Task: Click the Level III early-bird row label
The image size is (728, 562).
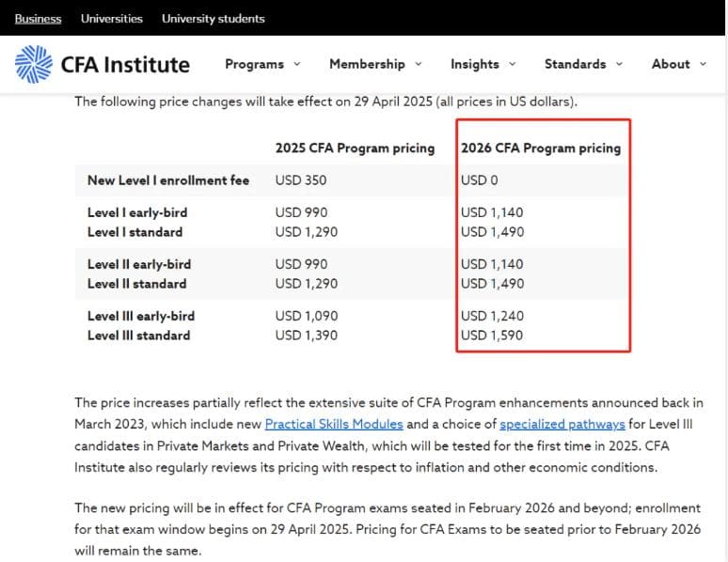Action: [141, 316]
